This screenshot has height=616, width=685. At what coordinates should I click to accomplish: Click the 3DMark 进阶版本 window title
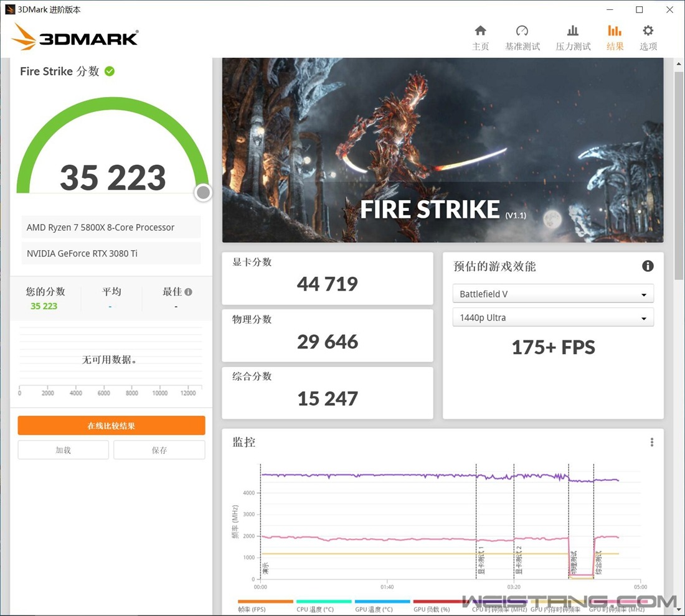[x=49, y=9]
